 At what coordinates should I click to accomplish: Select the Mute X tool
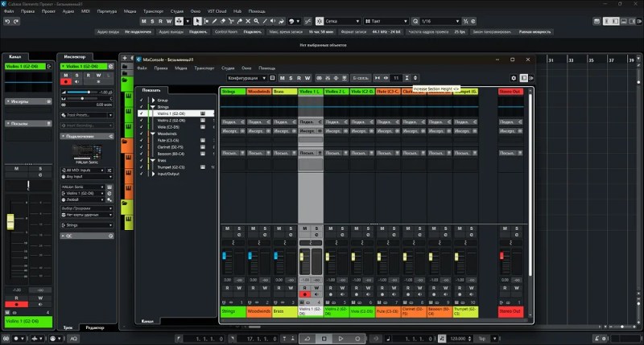pos(248,22)
